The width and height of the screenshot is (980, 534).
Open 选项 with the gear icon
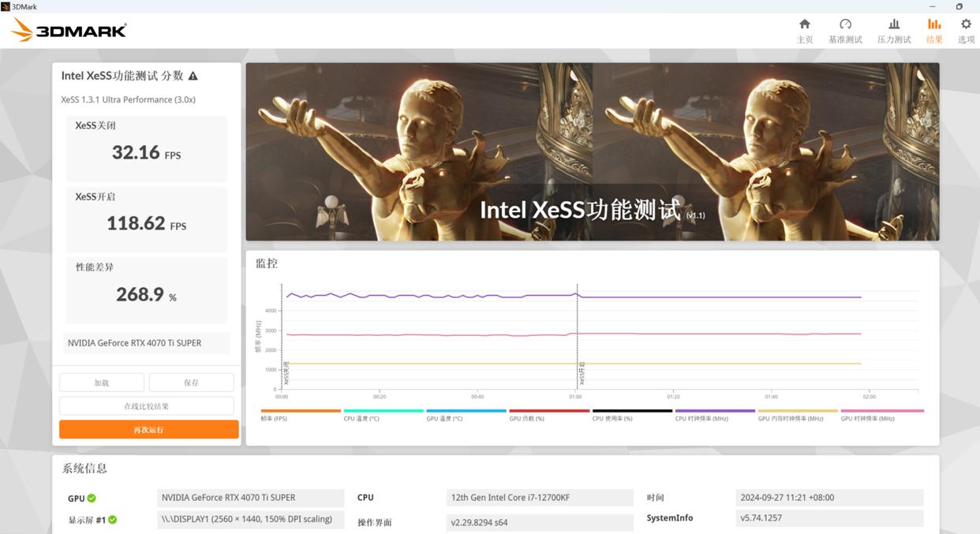click(966, 30)
